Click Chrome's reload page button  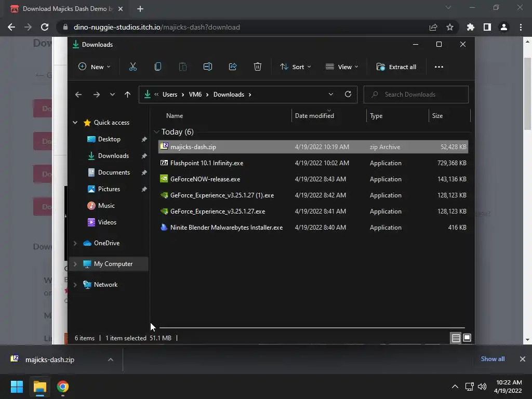45,27
